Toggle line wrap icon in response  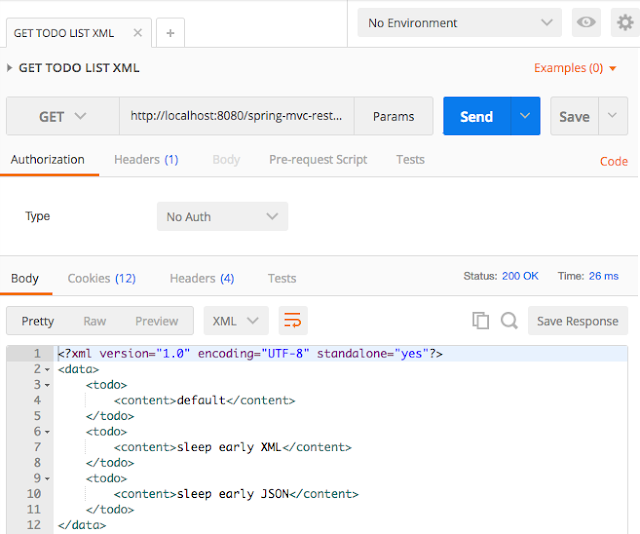point(293,321)
